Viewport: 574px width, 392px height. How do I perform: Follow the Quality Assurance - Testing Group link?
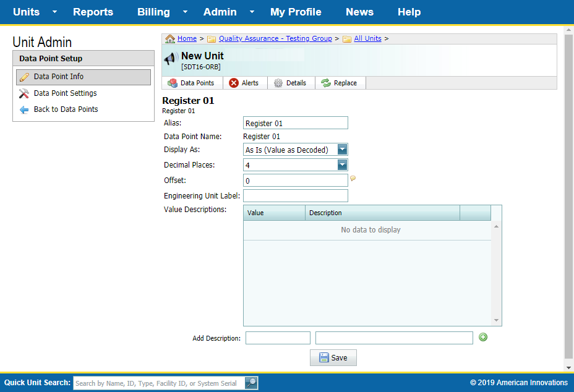click(x=275, y=38)
